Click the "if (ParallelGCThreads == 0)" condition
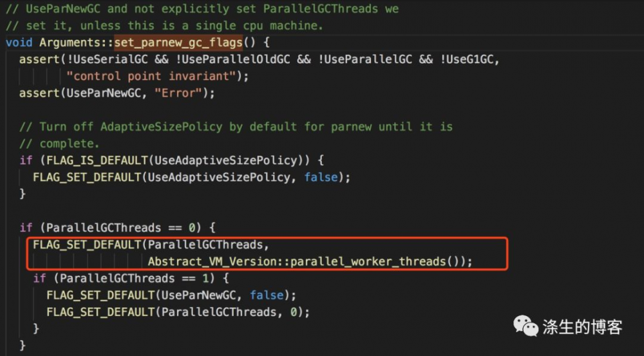 [x=117, y=228]
